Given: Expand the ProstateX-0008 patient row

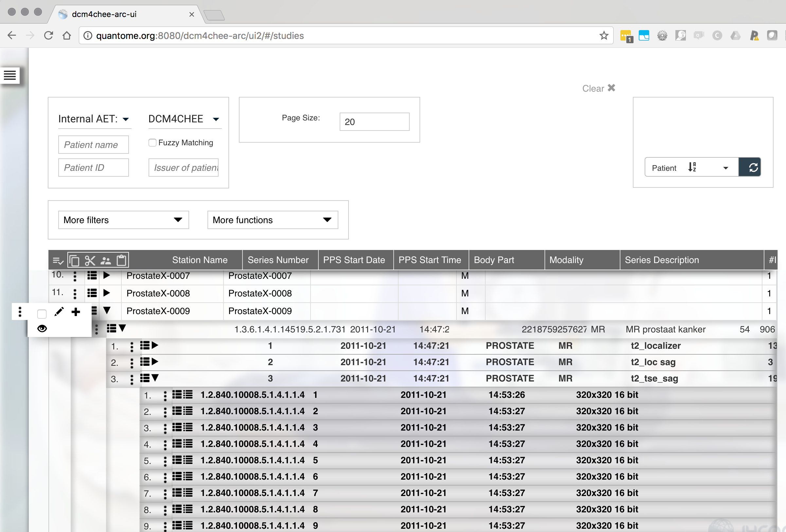Looking at the screenshot, I should 107,293.
